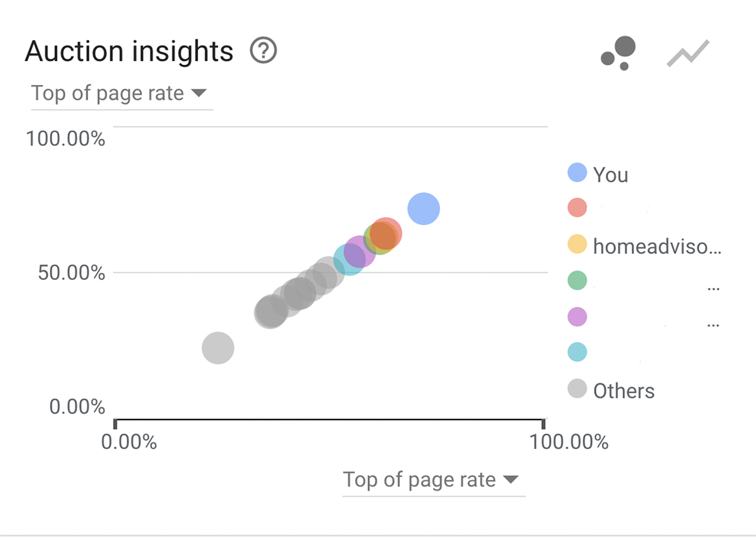This screenshot has height=540, width=756.
Task: Switch to the bubble chart view
Action: coord(619,53)
